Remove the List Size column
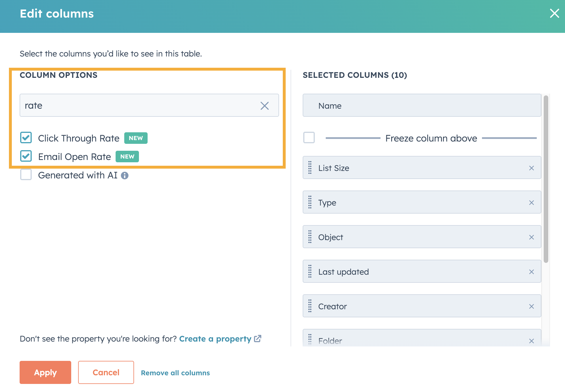Viewport: 565px width, 392px height. click(x=531, y=168)
